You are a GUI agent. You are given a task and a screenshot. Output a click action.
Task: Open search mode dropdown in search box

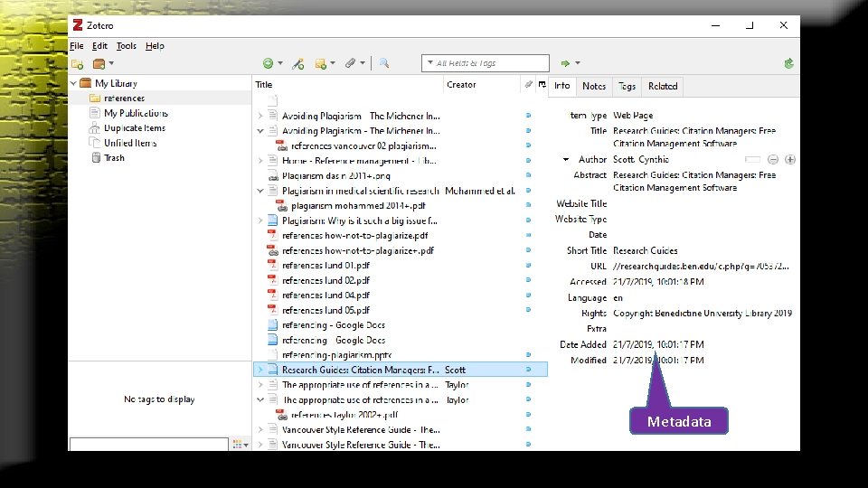tap(430, 63)
